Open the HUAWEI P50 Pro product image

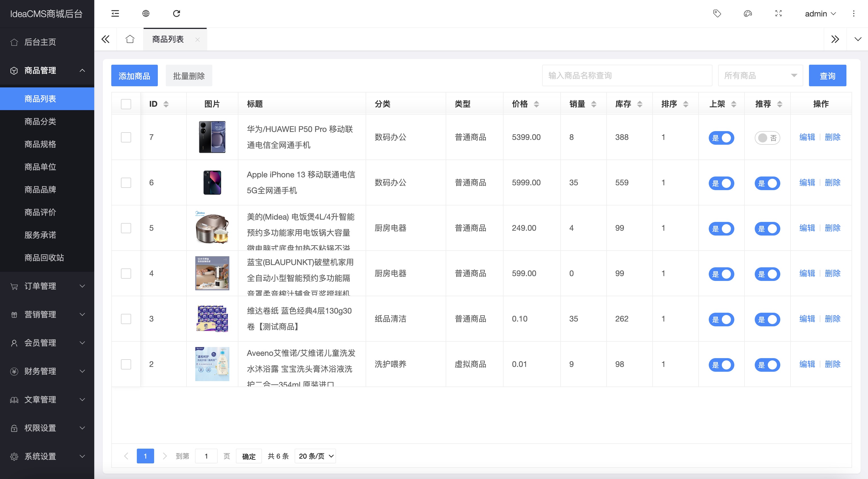click(x=212, y=137)
